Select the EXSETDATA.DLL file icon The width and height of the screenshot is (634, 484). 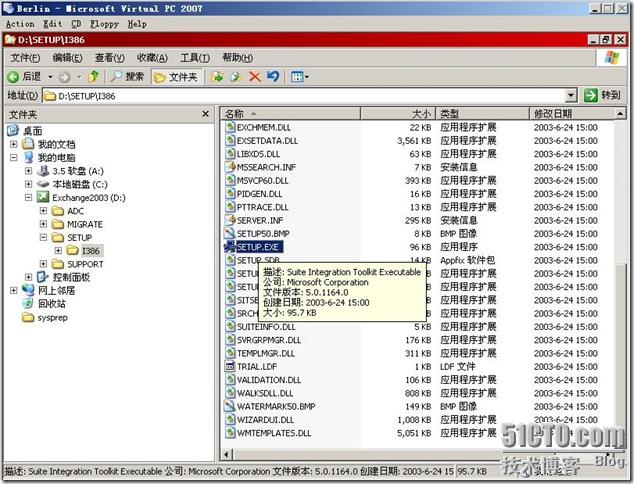coord(230,140)
